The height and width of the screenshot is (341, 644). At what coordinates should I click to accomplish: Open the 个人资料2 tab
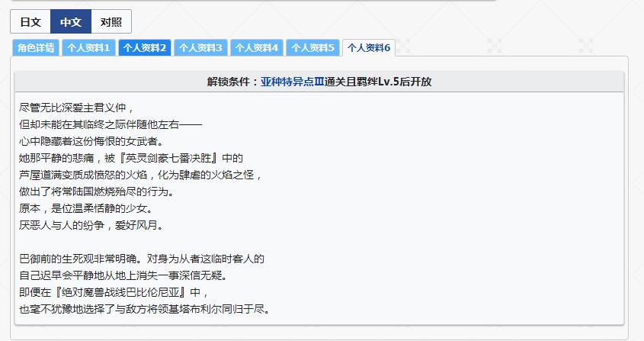145,48
